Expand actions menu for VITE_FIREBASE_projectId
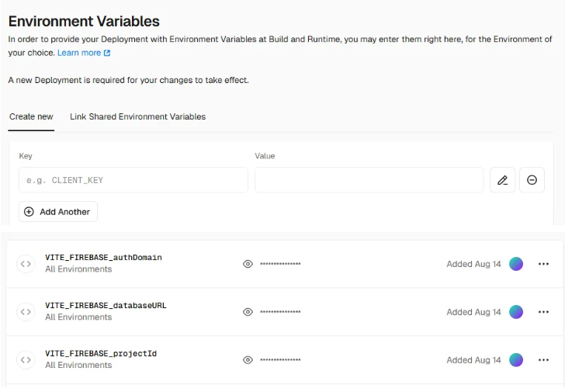This screenshot has height=392, width=565. 543,360
